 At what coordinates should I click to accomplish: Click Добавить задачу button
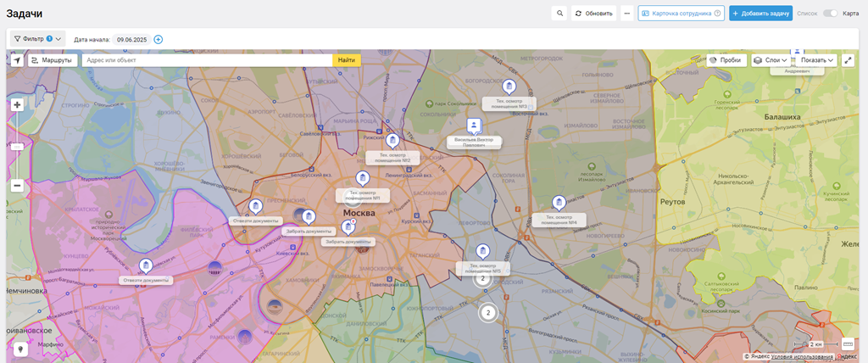[760, 14]
